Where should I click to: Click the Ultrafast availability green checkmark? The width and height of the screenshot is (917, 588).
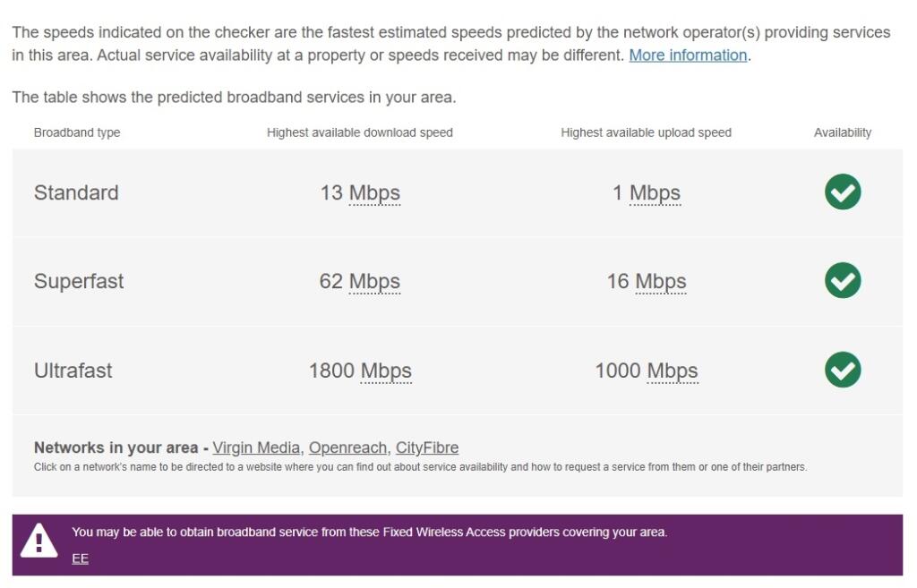(x=842, y=369)
